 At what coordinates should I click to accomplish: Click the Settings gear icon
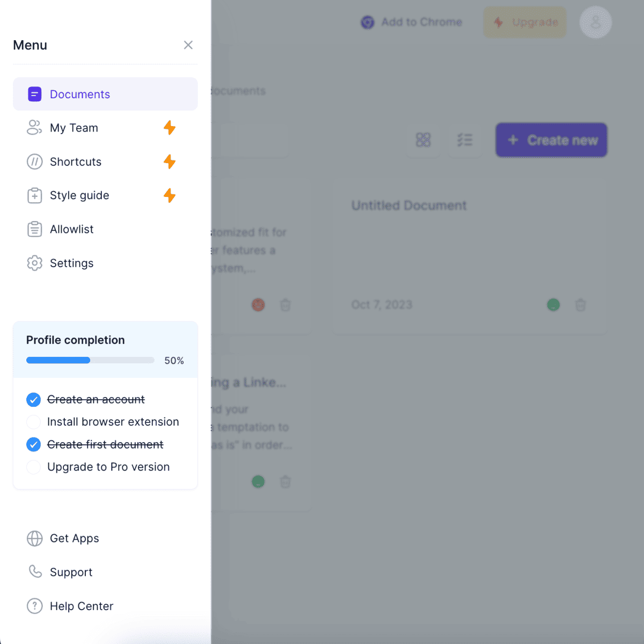[x=34, y=263]
